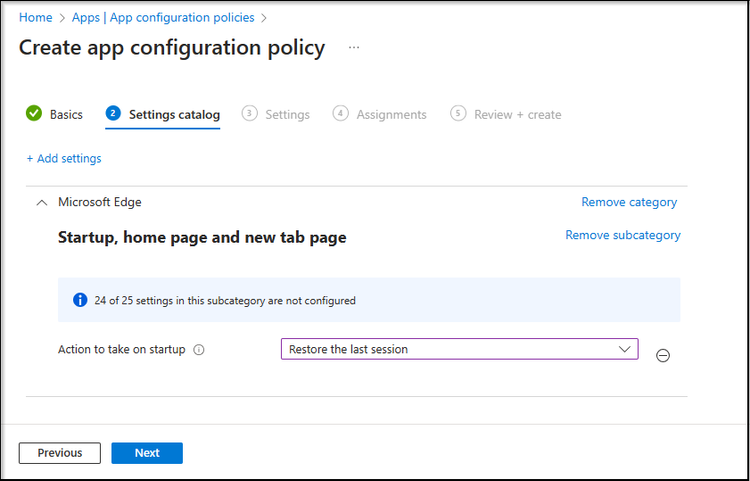The width and height of the screenshot is (750, 481).
Task: Go to Home in the breadcrumb
Action: point(36,18)
